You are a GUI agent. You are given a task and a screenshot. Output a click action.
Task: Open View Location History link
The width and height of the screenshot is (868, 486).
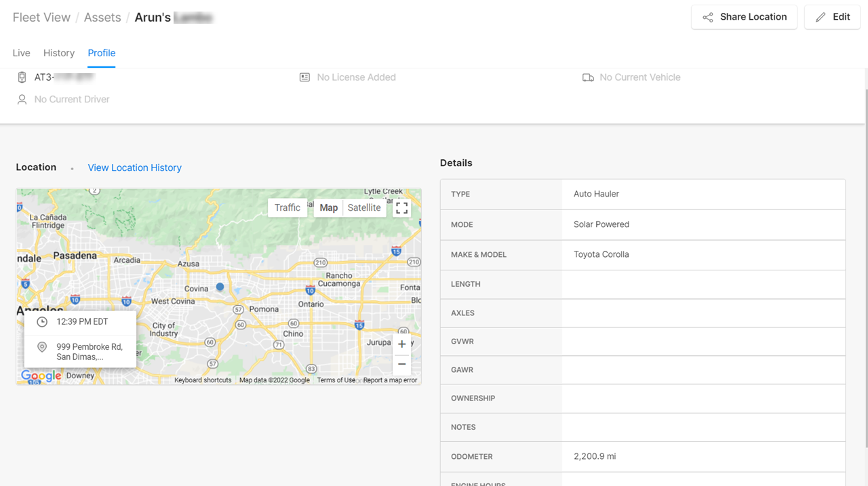click(x=134, y=167)
